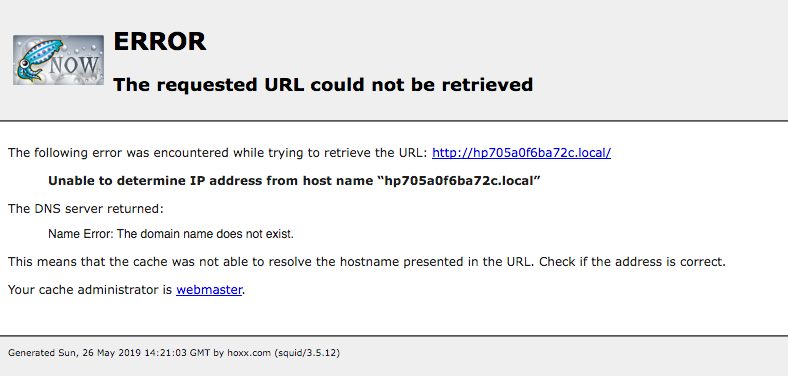
Task: Click 'The DNS server returned:' text
Action: (x=85, y=209)
